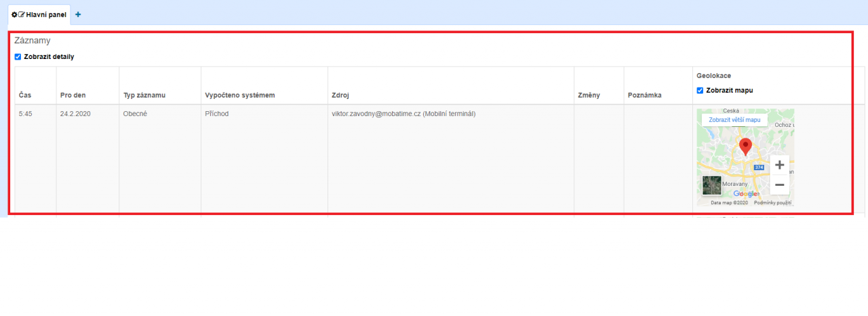Uncheck the Zobrazit detaily checkbox
Screen dimensions: 868x316
[18, 57]
